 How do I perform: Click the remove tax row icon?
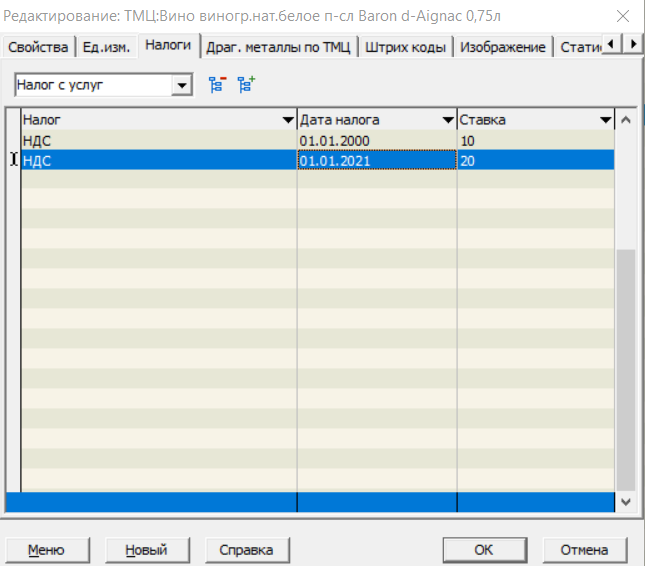click(216, 85)
